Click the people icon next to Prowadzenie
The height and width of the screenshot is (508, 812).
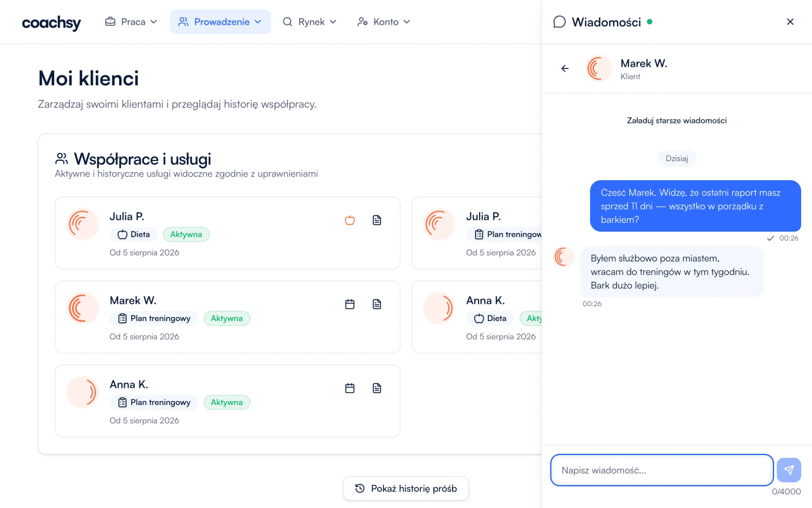click(x=183, y=22)
